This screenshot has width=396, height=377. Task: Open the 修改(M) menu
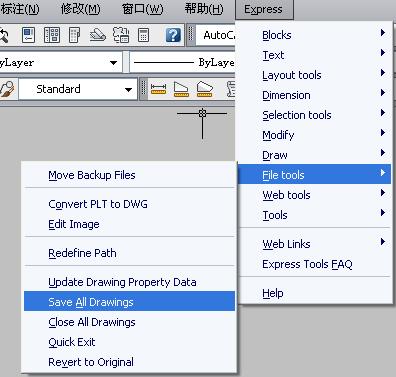coord(80,9)
